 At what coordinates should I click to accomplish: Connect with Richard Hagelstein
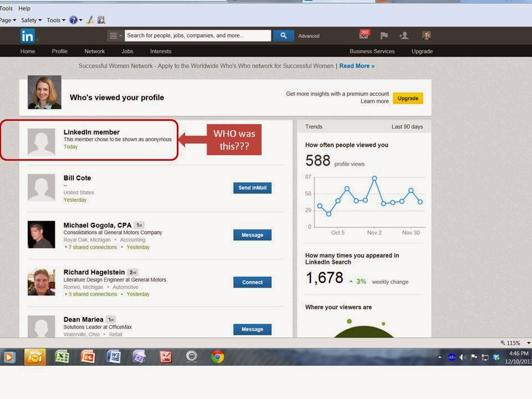point(252,282)
